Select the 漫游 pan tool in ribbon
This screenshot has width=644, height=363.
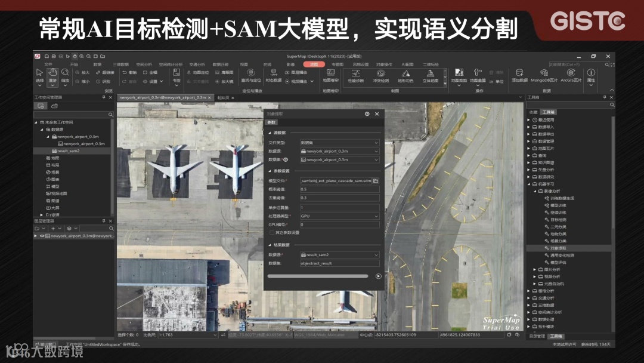click(x=52, y=76)
